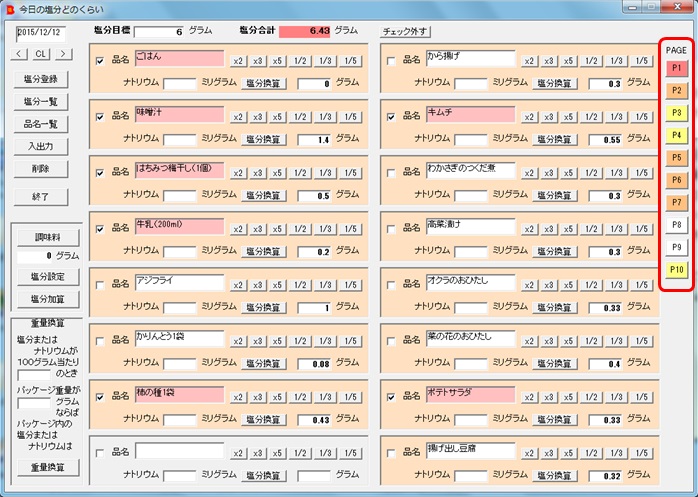This screenshot has width=698, height=497.
Task: Toggle the 牛乳(200ml) checkbox
Action: (x=100, y=229)
